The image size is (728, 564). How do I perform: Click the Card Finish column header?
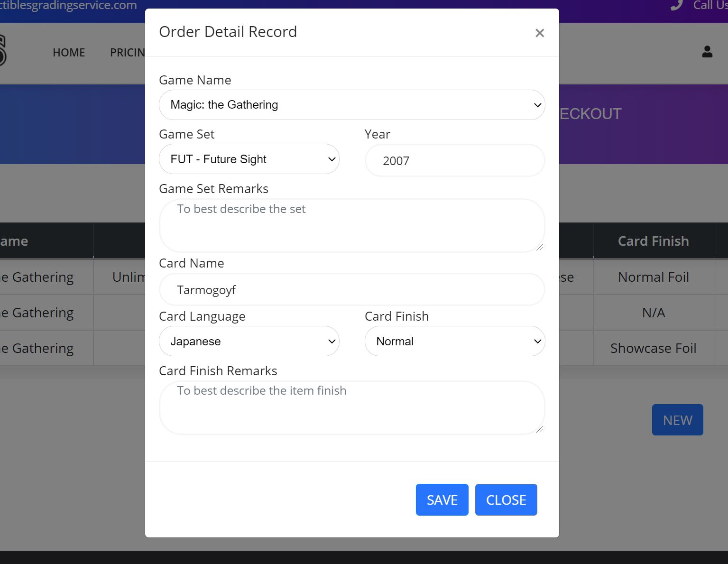pyautogui.click(x=653, y=241)
